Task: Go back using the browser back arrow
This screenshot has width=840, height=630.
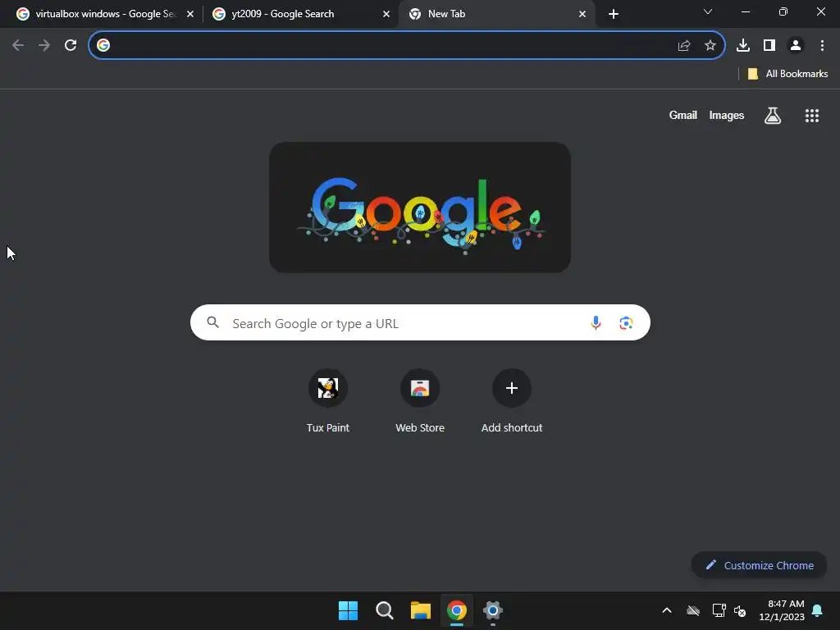Action: pos(18,46)
